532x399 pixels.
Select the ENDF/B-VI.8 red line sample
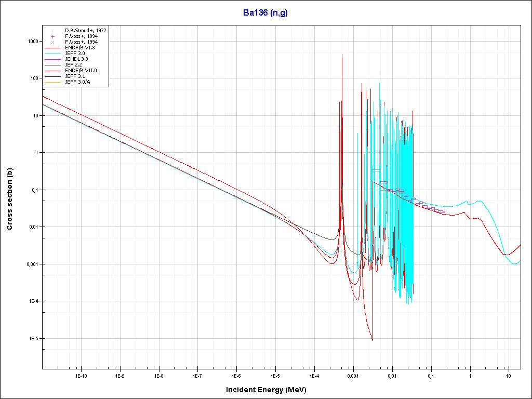pyautogui.click(x=53, y=48)
